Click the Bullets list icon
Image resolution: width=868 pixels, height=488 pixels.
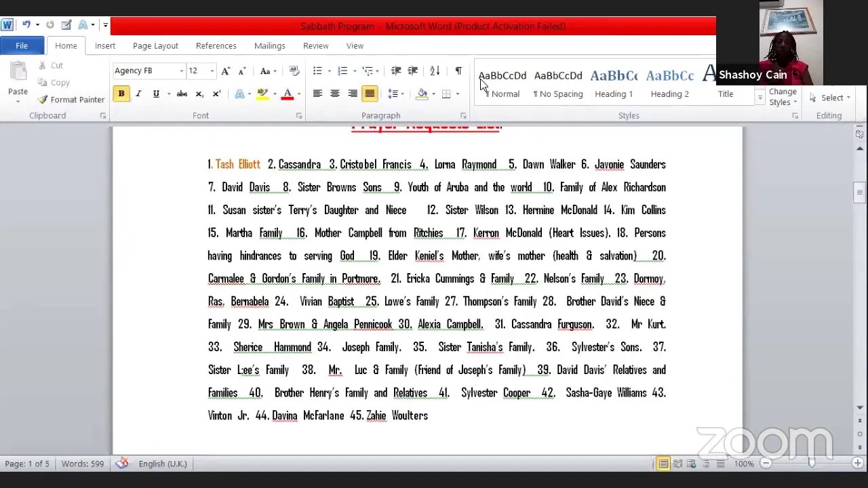tap(317, 70)
